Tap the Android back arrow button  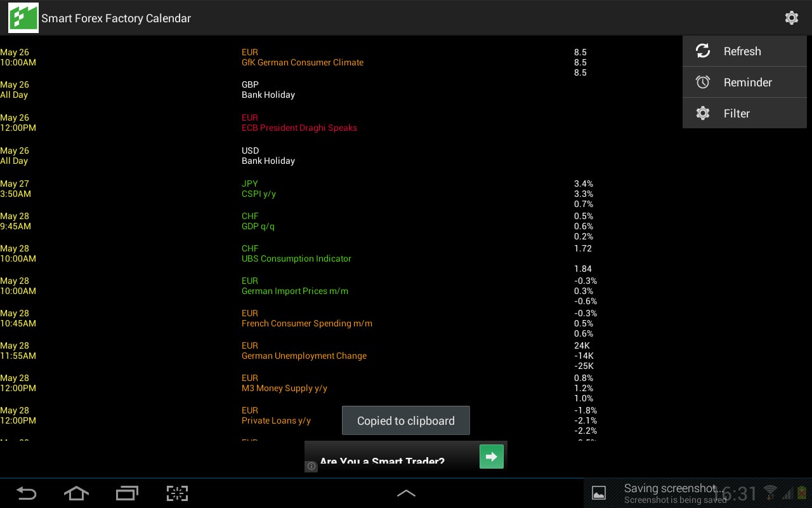(x=26, y=493)
